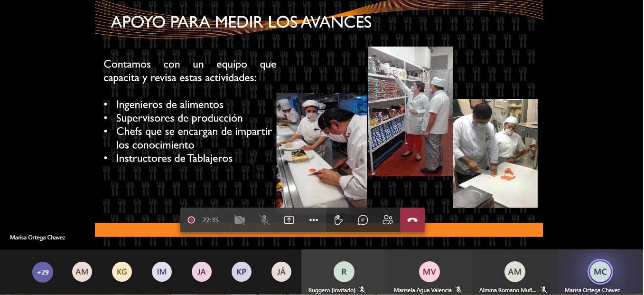Select the first AM participant avatar beside +29
Image resolution: width=644 pixels, height=295 pixels.
pyautogui.click(x=83, y=272)
